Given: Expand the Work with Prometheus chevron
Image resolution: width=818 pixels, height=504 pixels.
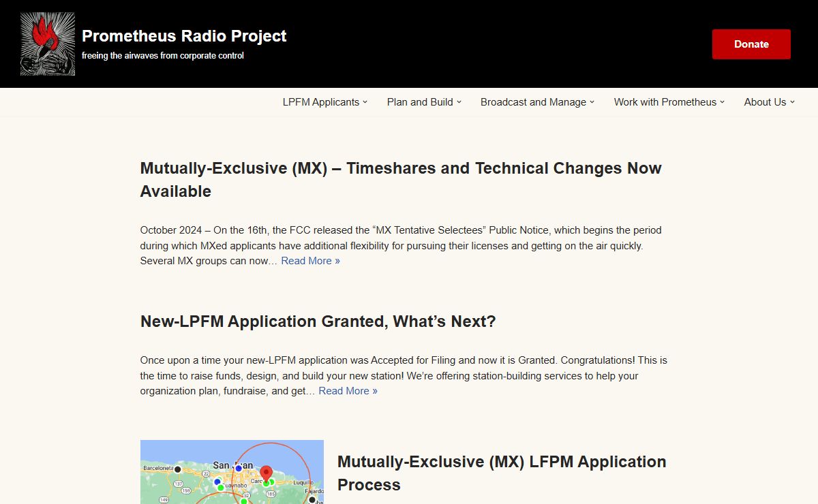Looking at the screenshot, I should 723,102.
